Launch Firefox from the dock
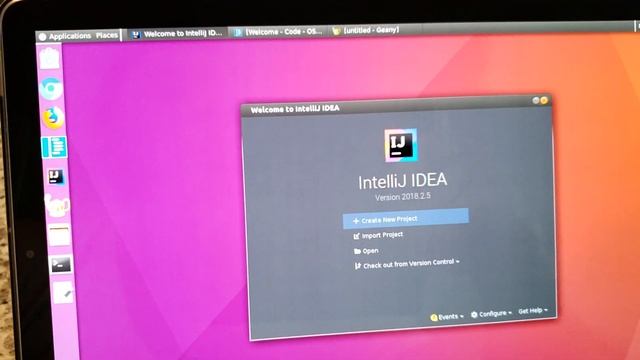The width and height of the screenshot is (640, 360). (x=53, y=118)
